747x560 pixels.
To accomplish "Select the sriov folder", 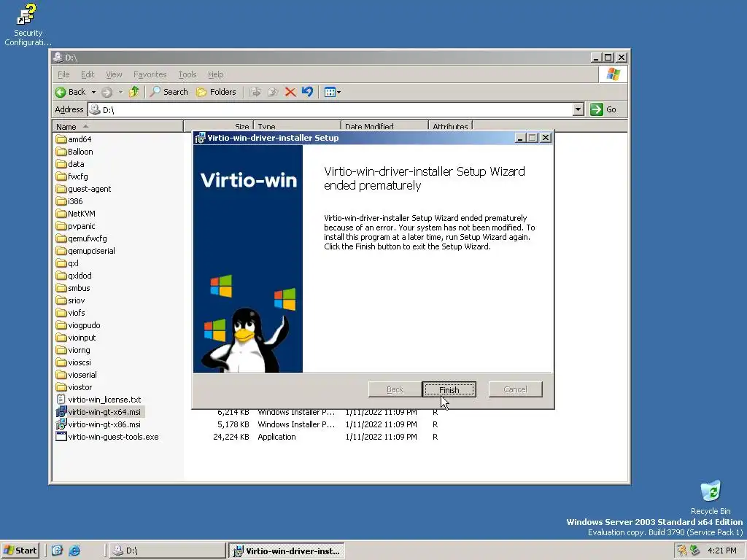I will [x=71, y=300].
